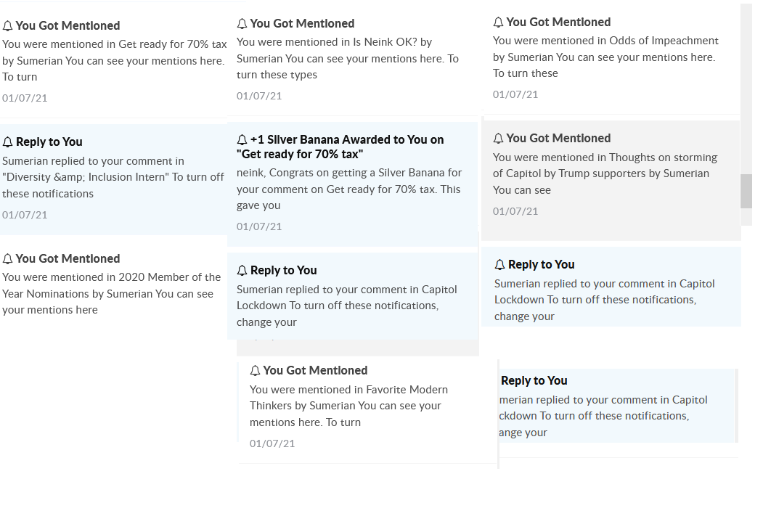Click bell icon on Member of the Year mention

point(8,259)
